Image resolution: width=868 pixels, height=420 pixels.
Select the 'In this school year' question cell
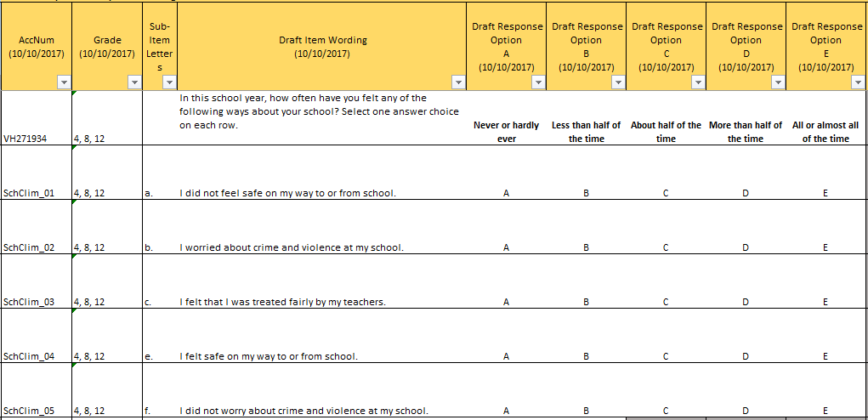coord(321,118)
